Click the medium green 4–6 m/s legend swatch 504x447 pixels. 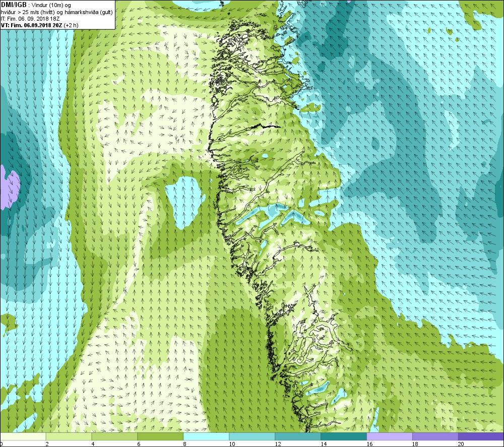point(114,436)
